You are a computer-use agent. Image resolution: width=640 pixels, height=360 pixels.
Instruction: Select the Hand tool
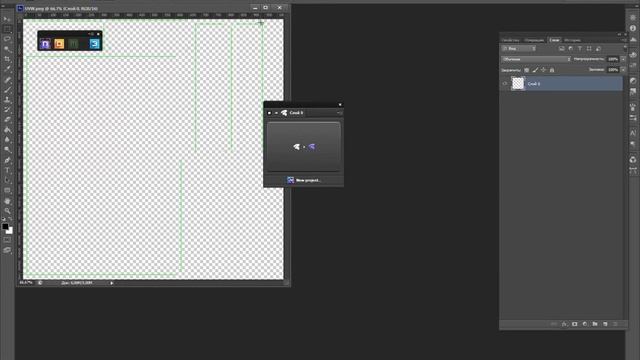point(7,201)
